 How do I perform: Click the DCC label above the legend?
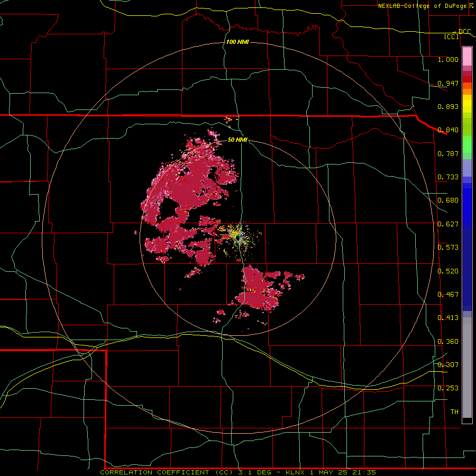(x=464, y=31)
